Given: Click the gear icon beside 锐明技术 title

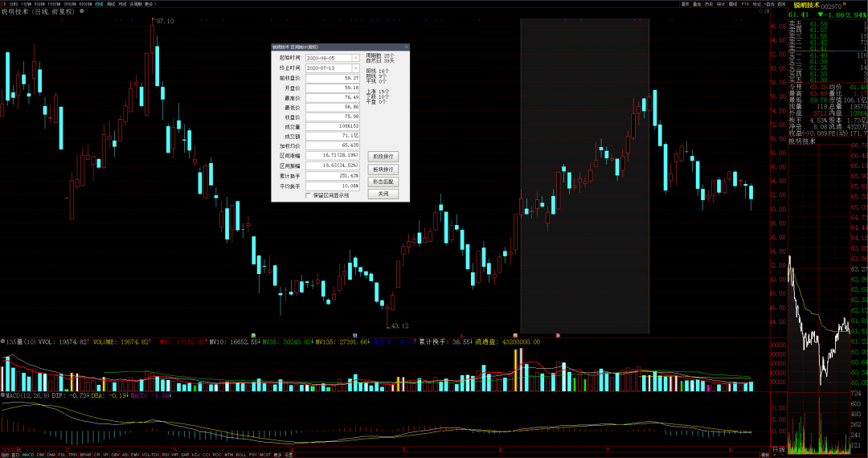Looking at the screenshot, I should [81, 10].
